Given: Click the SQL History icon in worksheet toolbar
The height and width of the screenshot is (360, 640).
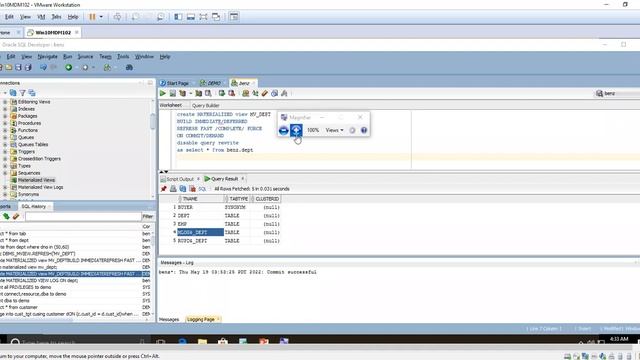Looking at the screenshot, I should pos(275,93).
